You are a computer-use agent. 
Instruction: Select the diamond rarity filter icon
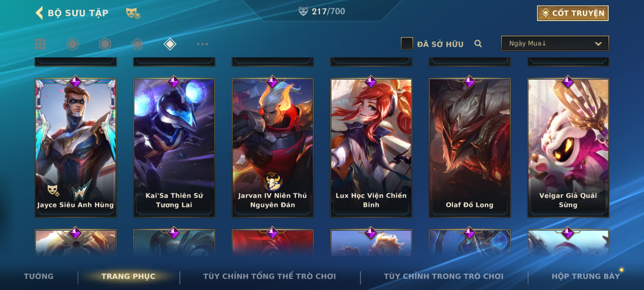click(x=170, y=44)
